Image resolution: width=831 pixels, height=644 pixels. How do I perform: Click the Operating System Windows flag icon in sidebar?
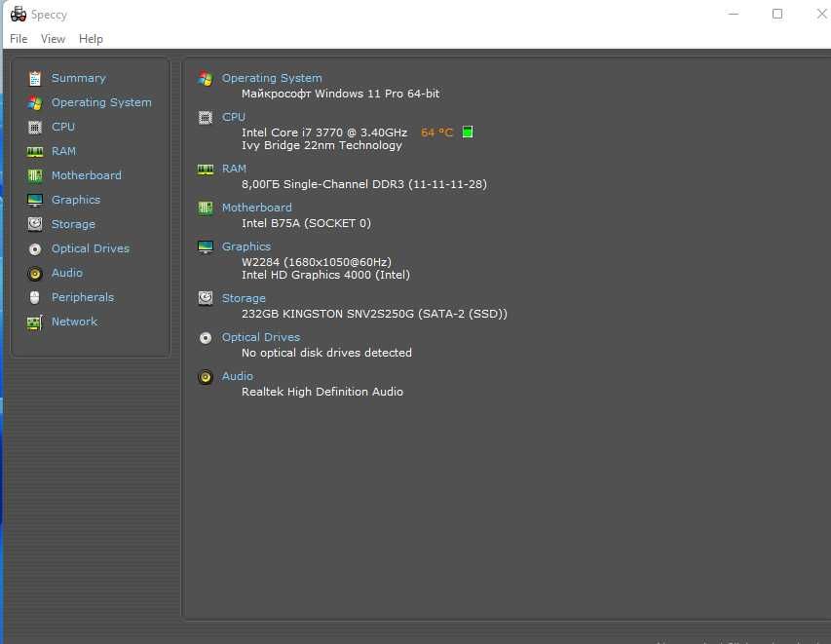pos(35,103)
